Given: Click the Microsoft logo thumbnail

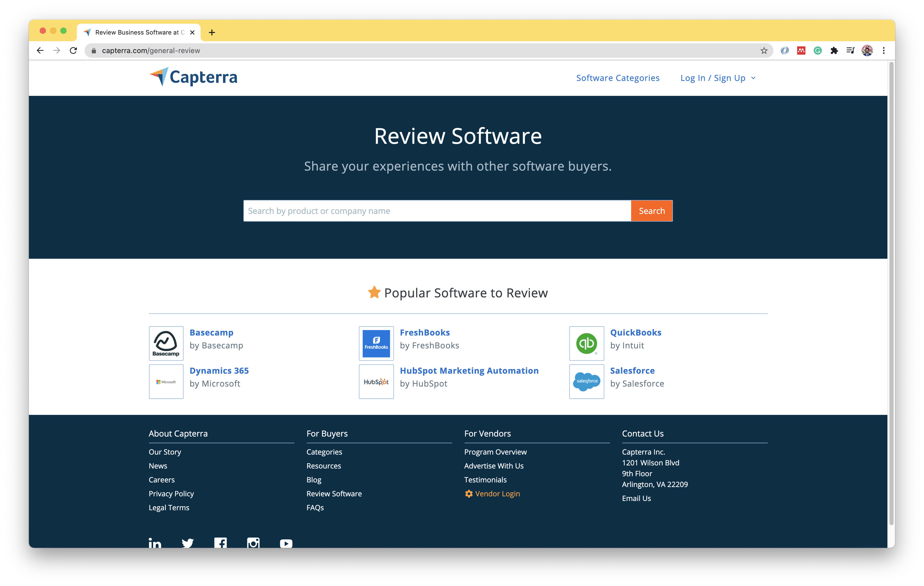Looking at the screenshot, I should pos(166,382).
